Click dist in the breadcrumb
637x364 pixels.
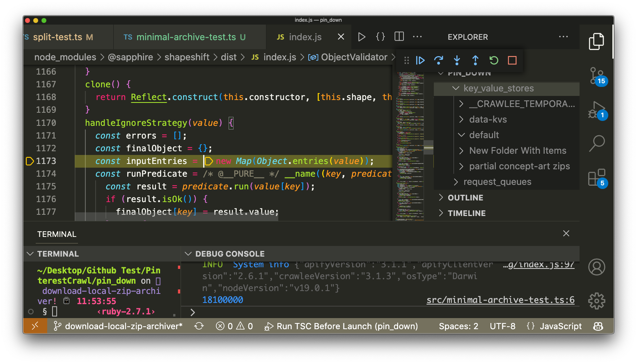(229, 57)
